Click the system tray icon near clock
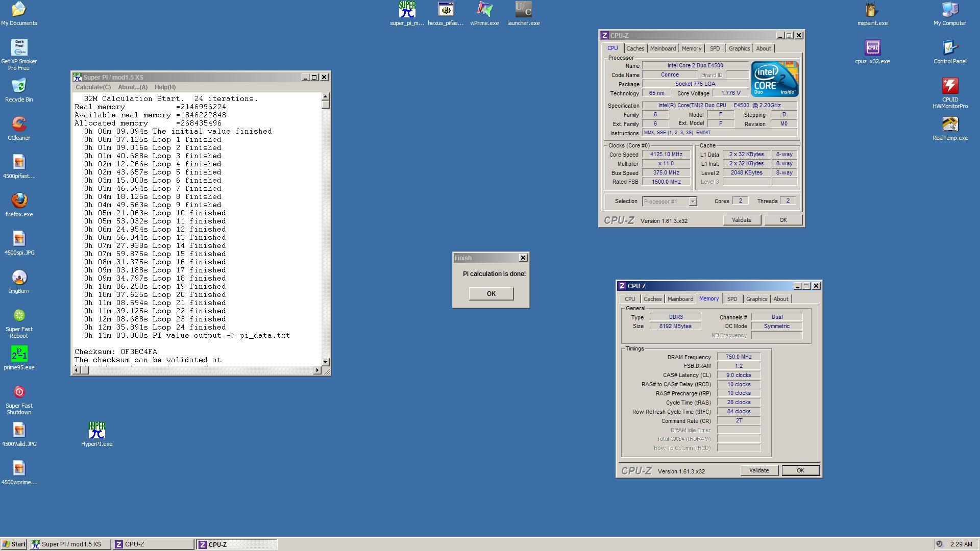The height and width of the screenshot is (551, 980). pos(939,544)
